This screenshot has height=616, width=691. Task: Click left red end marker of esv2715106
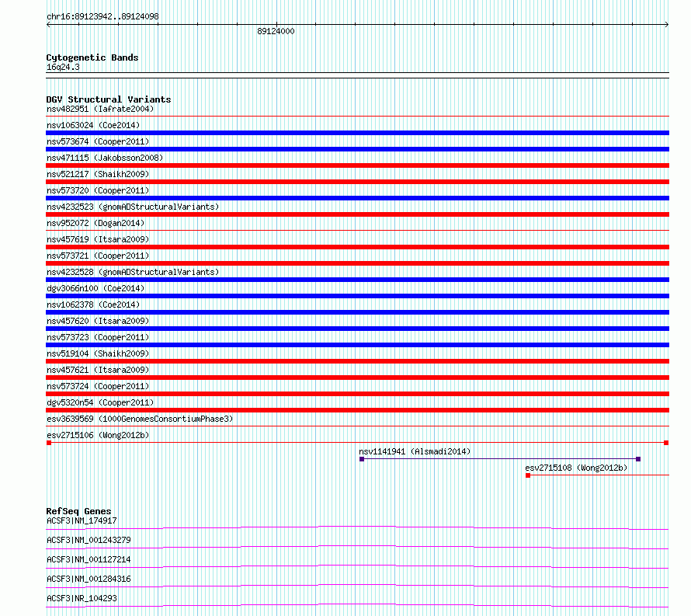coord(49,443)
